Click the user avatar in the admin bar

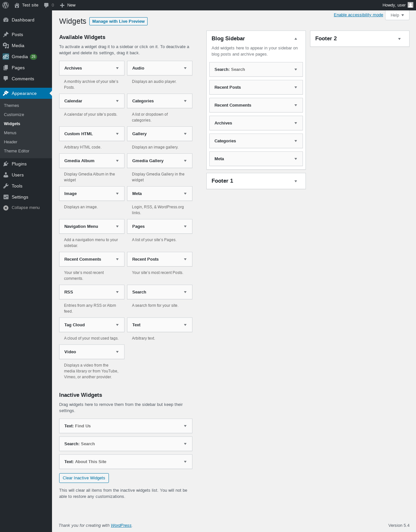pyautogui.click(x=410, y=5)
